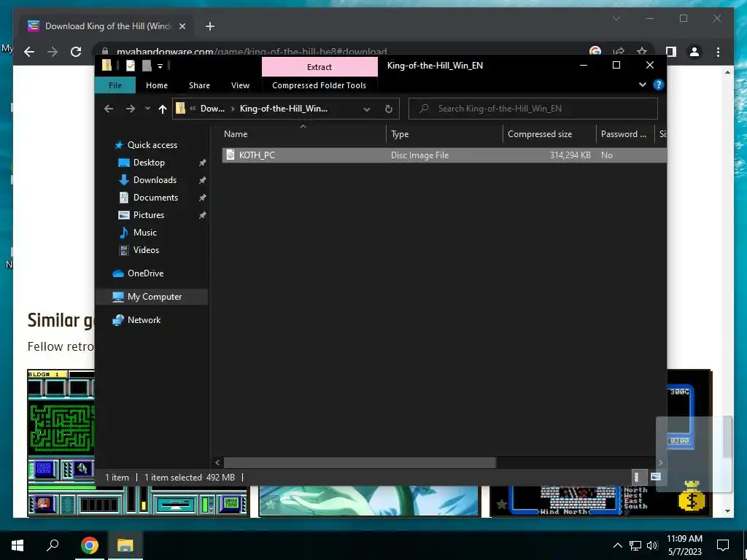Screen dimensions: 747x560
Task: Open Pictures in the navigation pane
Action: click(149, 215)
